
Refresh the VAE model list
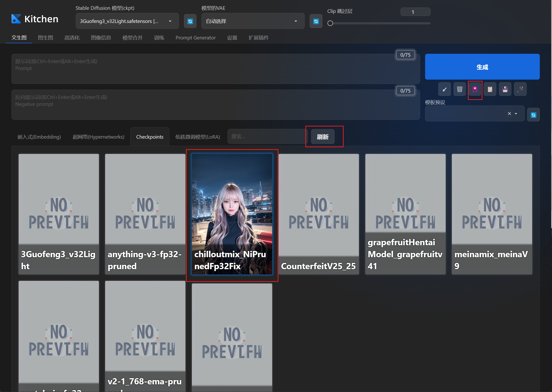point(316,21)
